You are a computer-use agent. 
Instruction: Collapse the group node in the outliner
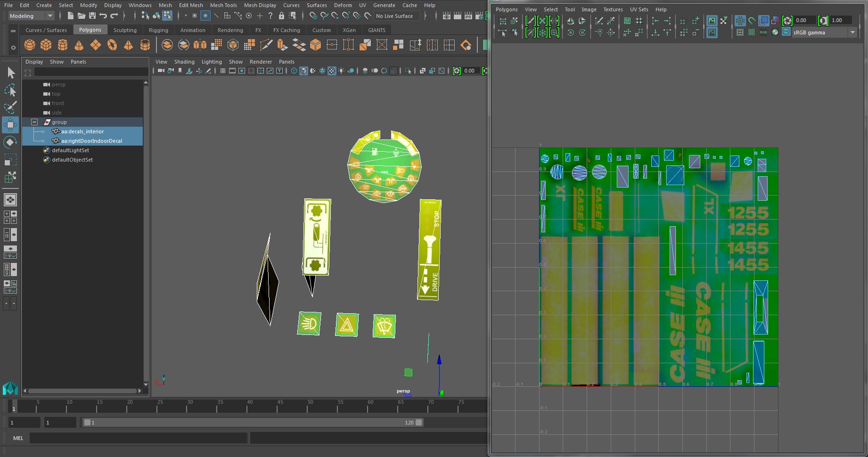point(34,122)
